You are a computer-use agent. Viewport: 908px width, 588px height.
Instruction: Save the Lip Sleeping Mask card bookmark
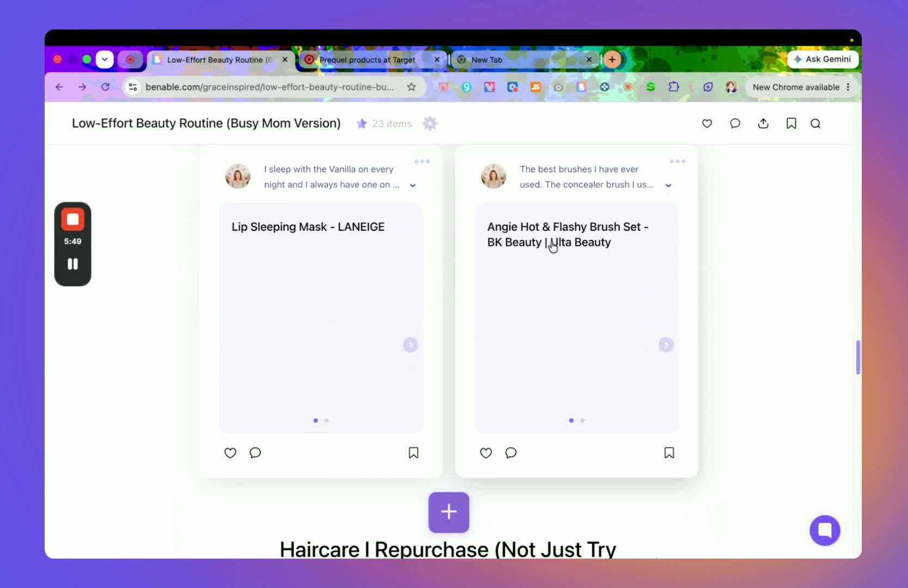(414, 453)
